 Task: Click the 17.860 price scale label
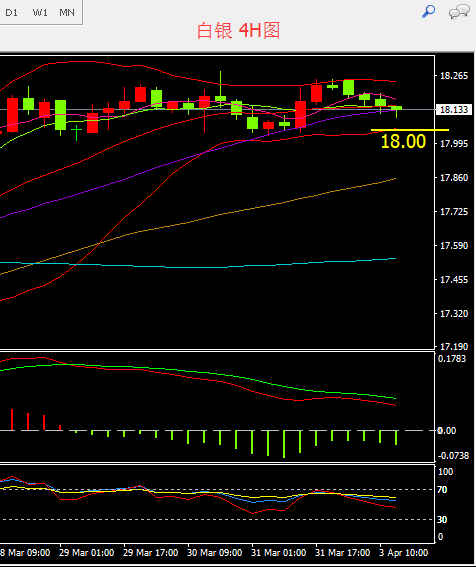pyautogui.click(x=454, y=178)
